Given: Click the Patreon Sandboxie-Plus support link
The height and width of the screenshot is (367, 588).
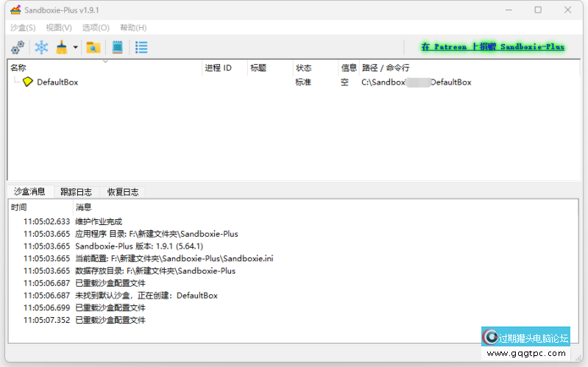Looking at the screenshot, I should point(492,46).
